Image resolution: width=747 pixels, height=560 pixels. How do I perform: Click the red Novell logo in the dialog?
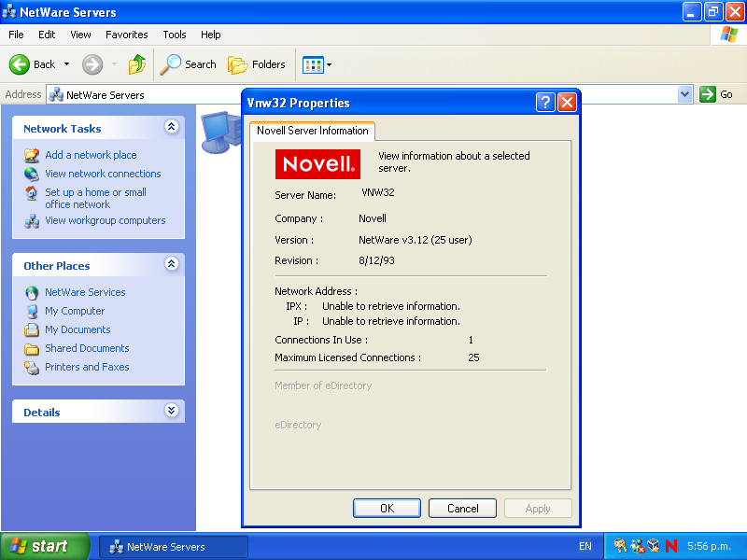(317, 164)
